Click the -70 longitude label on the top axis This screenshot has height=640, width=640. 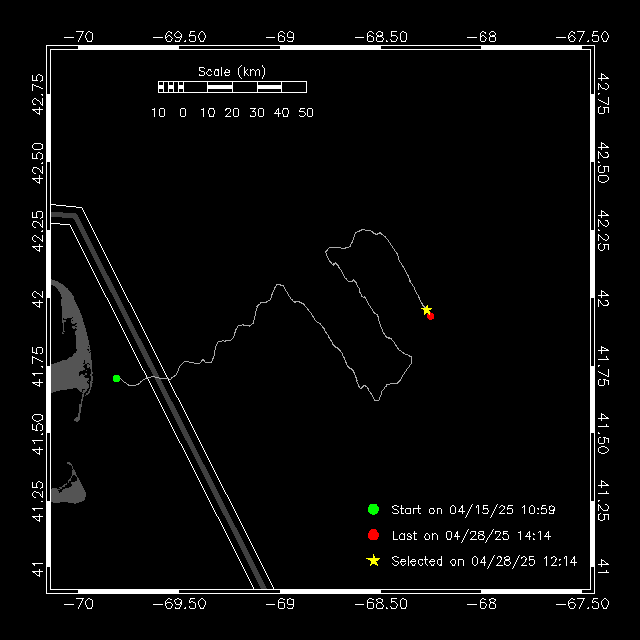pyautogui.click(x=78, y=36)
